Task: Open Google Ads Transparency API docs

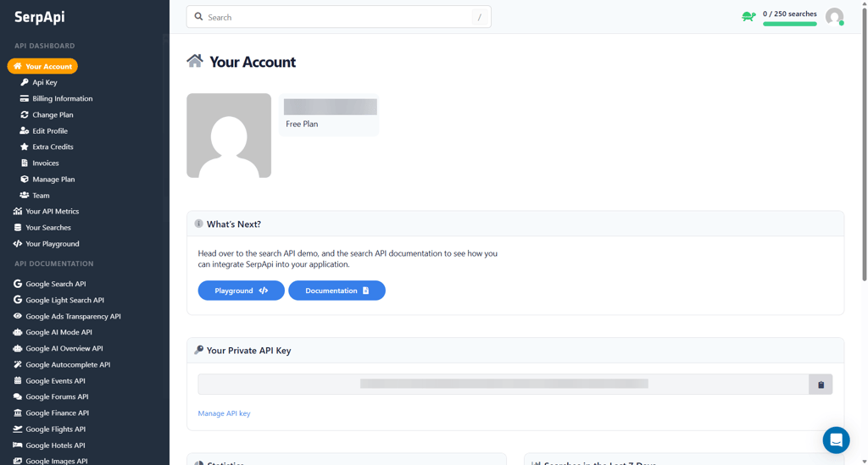Action: (73, 316)
